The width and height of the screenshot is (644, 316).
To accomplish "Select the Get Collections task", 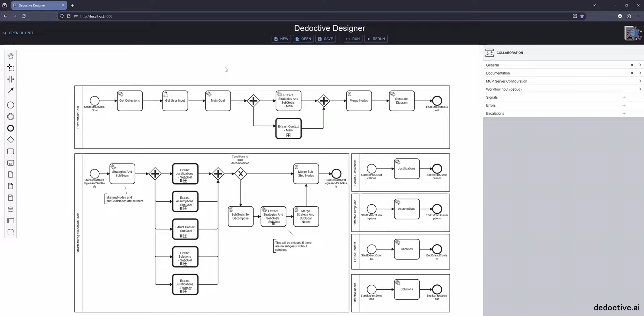I will [x=130, y=101].
